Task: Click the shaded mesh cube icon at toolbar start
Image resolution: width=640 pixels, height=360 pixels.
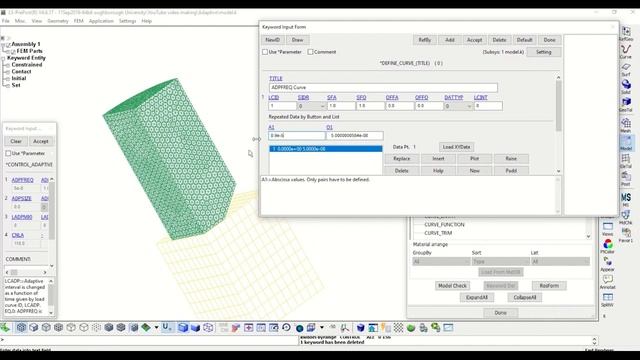Action: coord(21,327)
